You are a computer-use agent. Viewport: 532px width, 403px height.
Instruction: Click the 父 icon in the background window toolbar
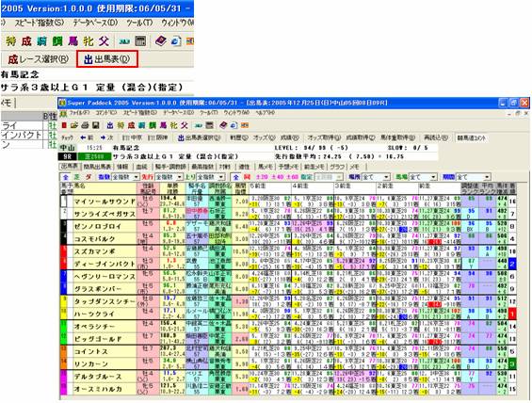tap(105, 41)
